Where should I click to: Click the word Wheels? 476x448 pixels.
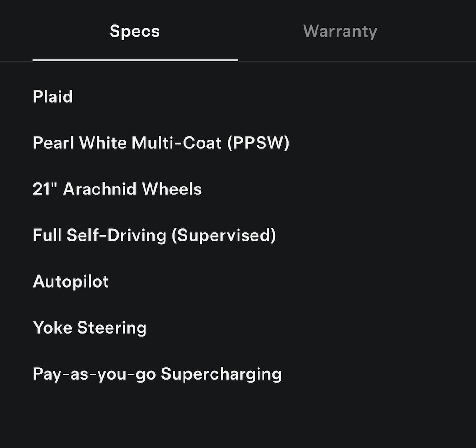[172, 189]
